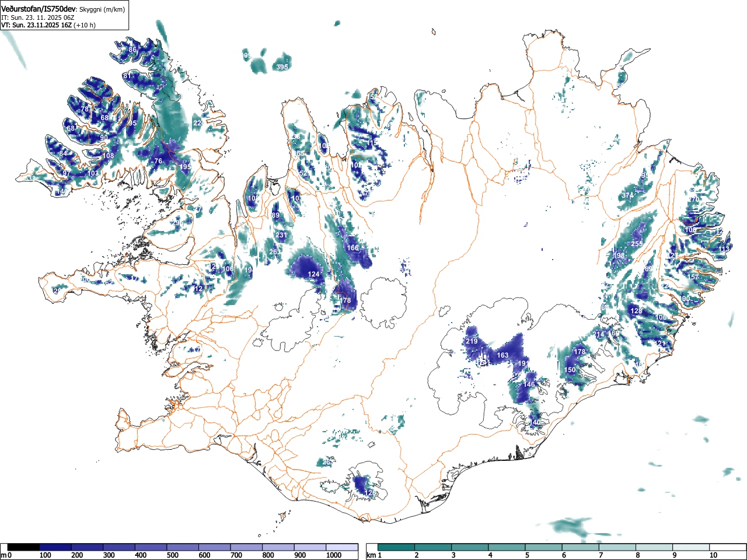
Task: Select the 200–300 m legend swatch
Action: tap(88, 547)
